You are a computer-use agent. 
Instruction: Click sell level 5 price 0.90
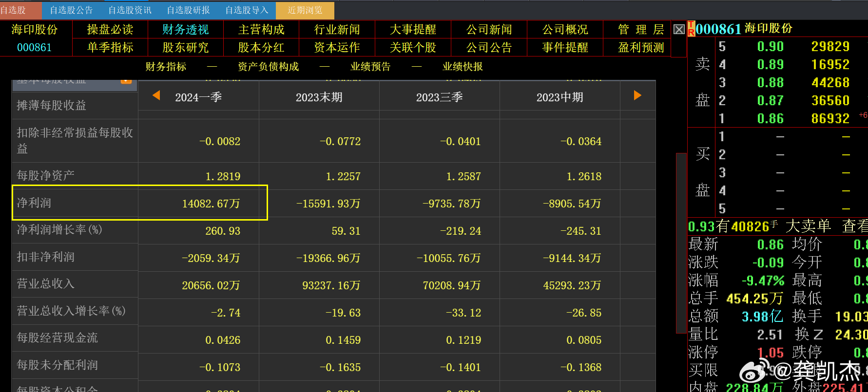tap(770, 47)
